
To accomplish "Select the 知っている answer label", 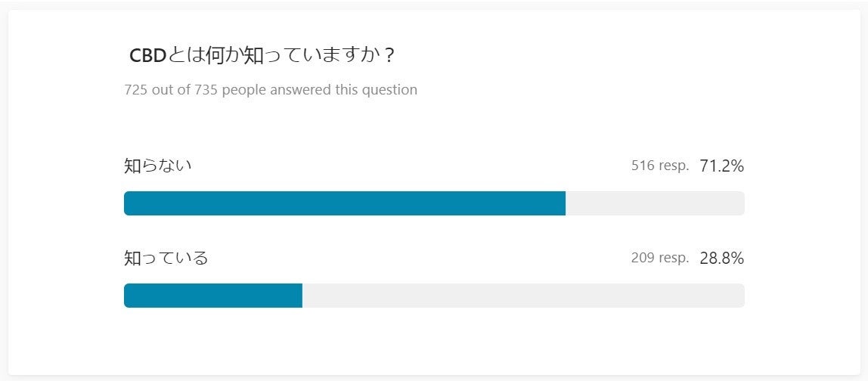I will (166, 258).
